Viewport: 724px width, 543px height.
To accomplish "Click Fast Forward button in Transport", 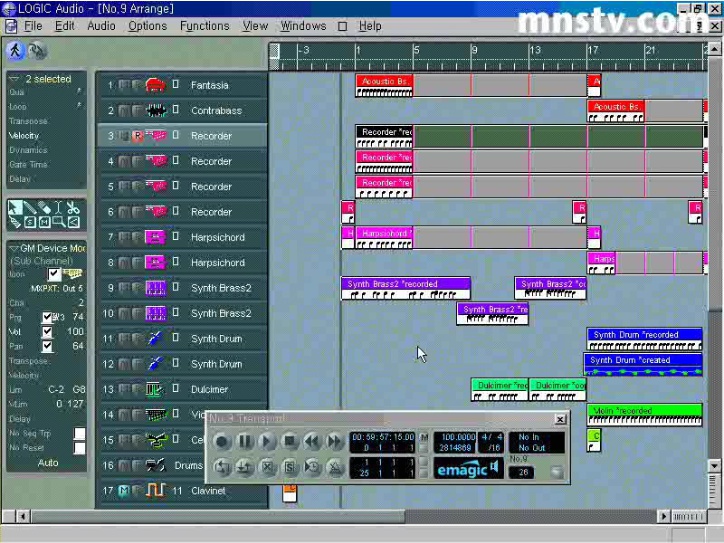I will point(335,441).
